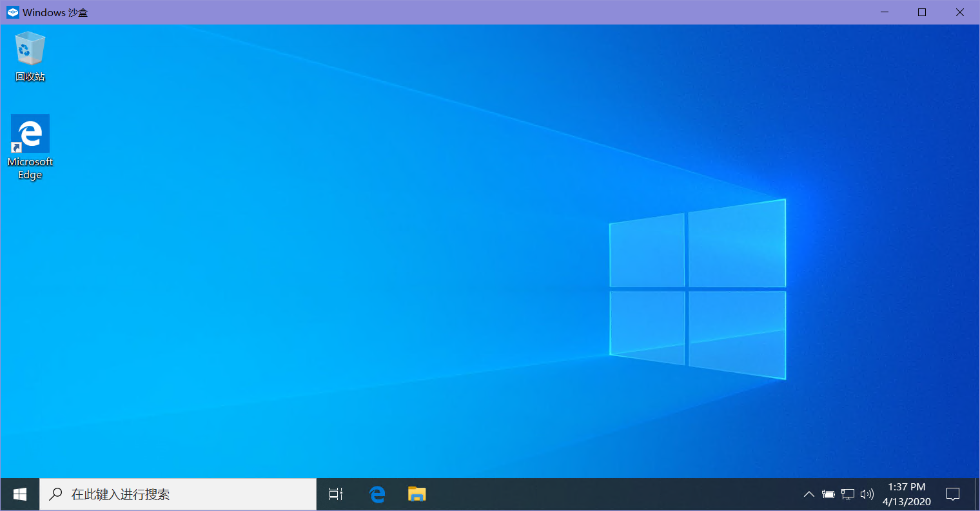Minimize the Windows Sandbox window
980x511 pixels.
pyautogui.click(x=885, y=12)
